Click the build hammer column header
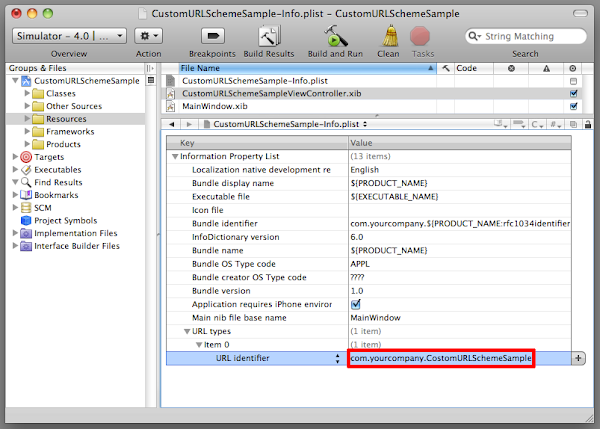This screenshot has width=600, height=429. [x=445, y=68]
